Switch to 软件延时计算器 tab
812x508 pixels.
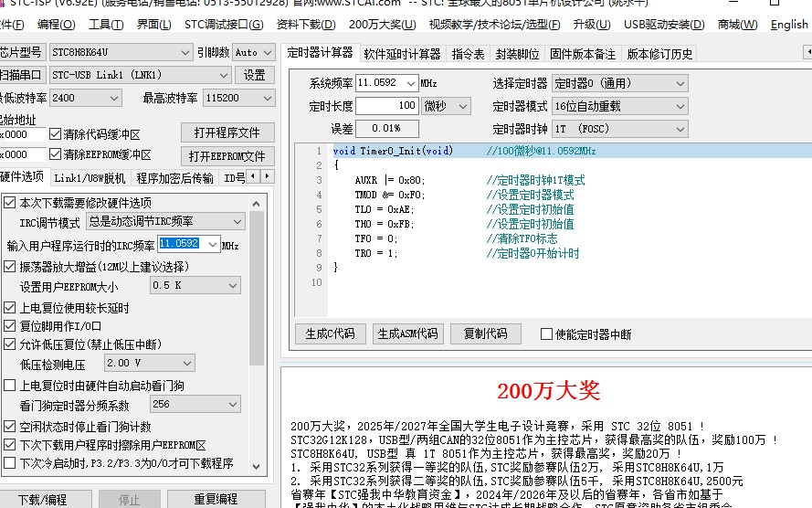click(x=402, y=54)
